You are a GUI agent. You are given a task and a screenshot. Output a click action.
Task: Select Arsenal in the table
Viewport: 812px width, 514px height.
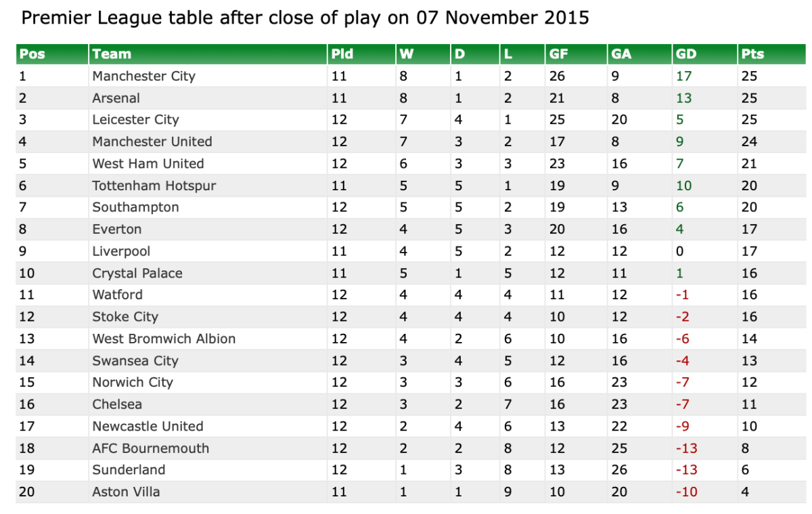pyautogui.click(x=116, y=98)
